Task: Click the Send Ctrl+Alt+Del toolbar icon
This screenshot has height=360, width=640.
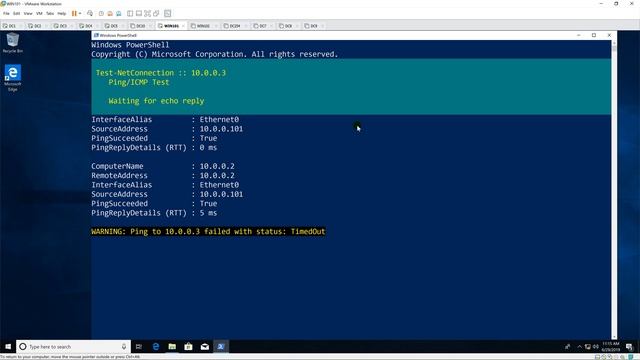Action: 90,13
